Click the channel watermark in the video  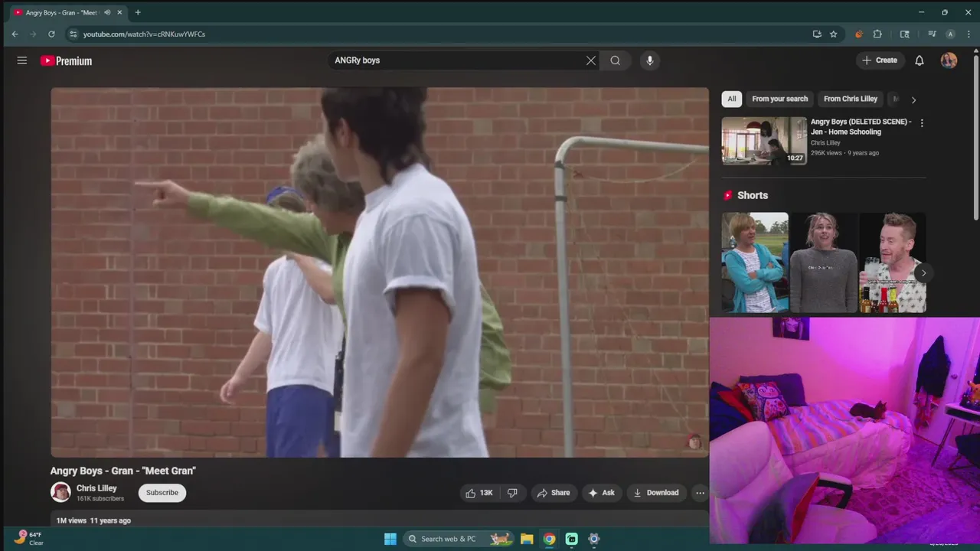694,442
